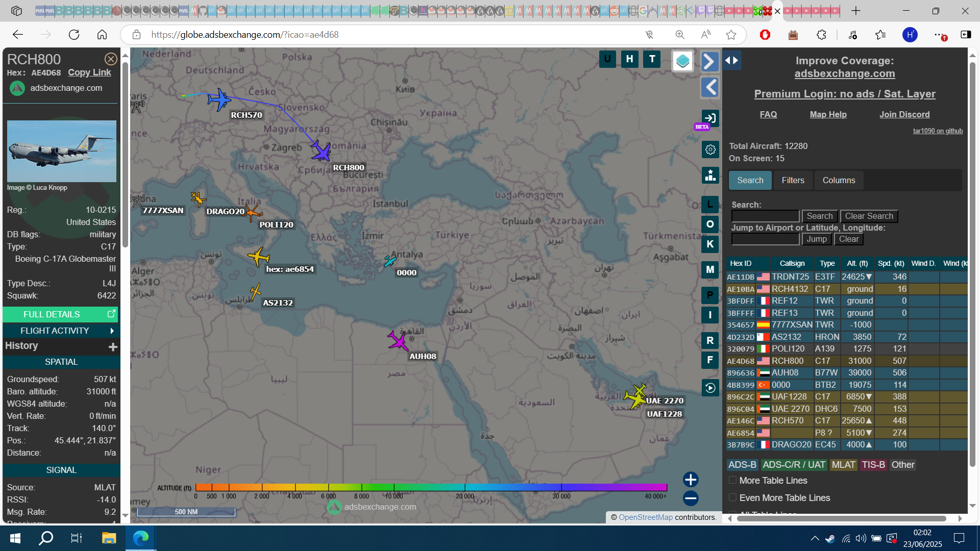Close the RCH800 aircraft info panel
Screen dimensions: 980x551
[111, 59]
